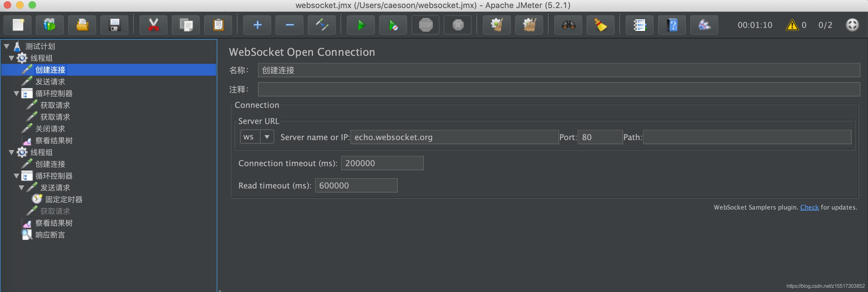Click the thread activity circular indicator

[852, 24]
